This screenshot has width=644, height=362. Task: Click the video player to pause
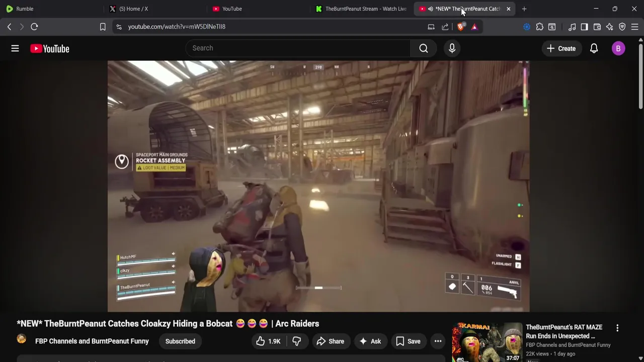(318, 186)
